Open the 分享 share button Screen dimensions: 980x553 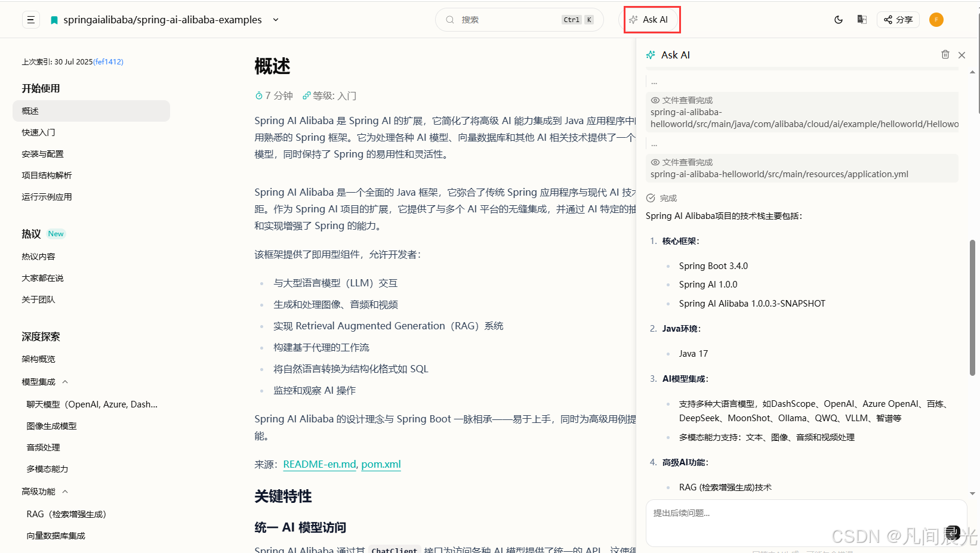tap(898, 20)
